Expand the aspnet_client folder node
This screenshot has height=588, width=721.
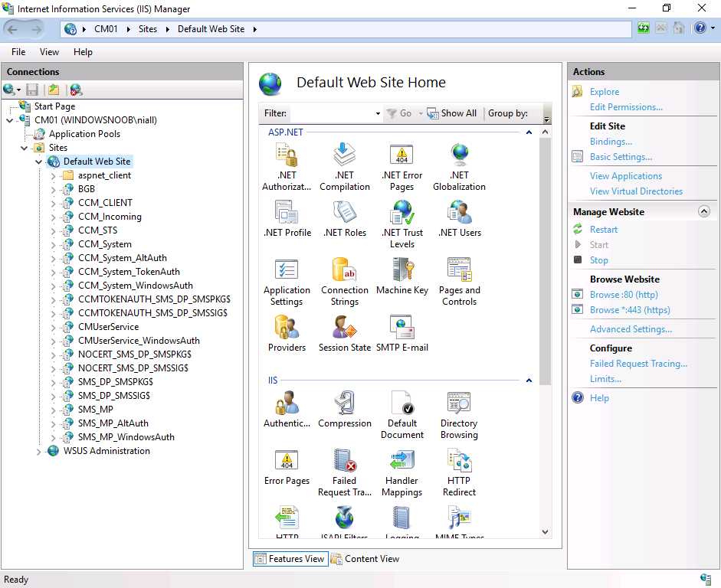click(54, 176)
